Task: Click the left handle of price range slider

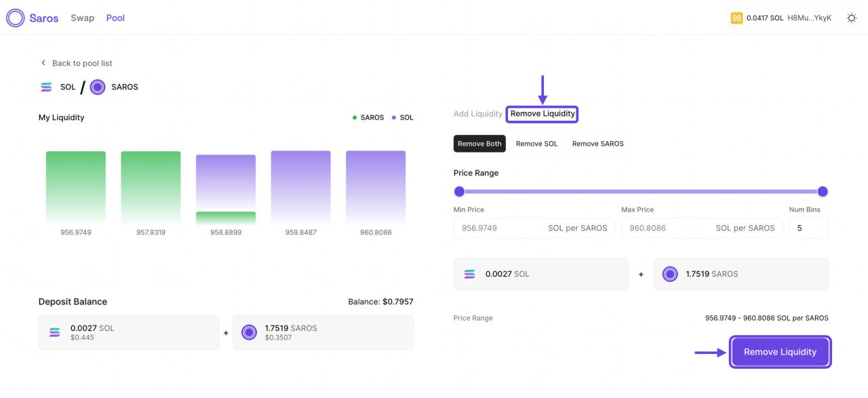Action: [x=459, y=192]
